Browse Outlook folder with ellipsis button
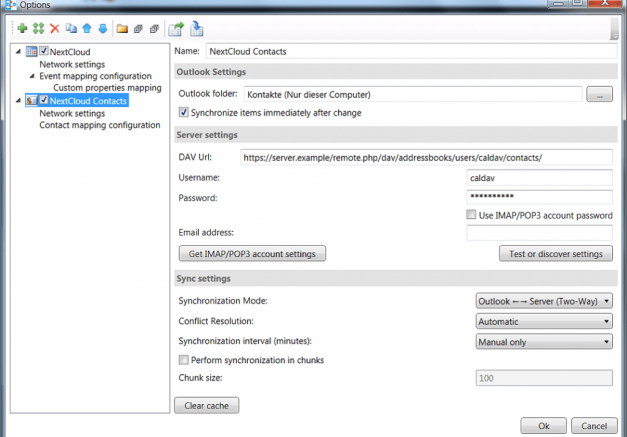 [x=599, y=94]
